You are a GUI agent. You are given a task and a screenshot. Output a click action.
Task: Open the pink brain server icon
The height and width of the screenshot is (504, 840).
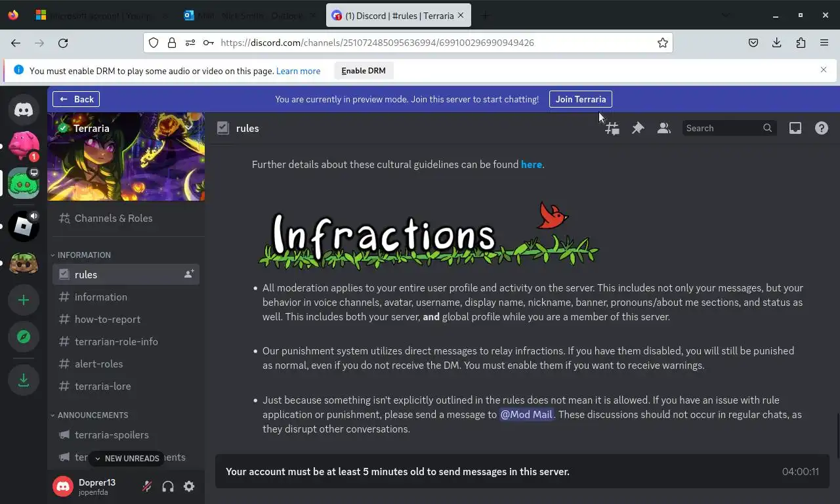pos(24,146)
